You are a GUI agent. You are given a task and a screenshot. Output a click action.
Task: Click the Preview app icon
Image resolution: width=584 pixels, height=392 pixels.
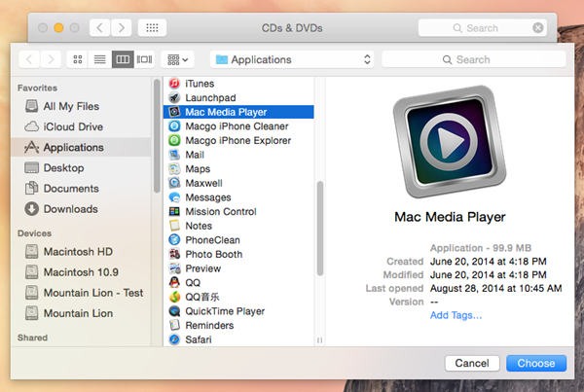[x=174, y=268]
